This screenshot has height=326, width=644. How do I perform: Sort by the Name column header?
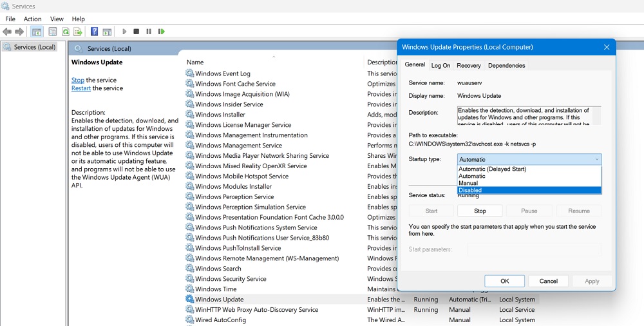click(195, 62)
